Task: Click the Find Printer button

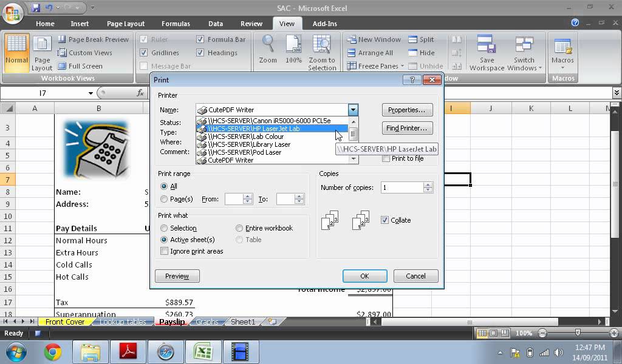Action: [x=407, y=128]
